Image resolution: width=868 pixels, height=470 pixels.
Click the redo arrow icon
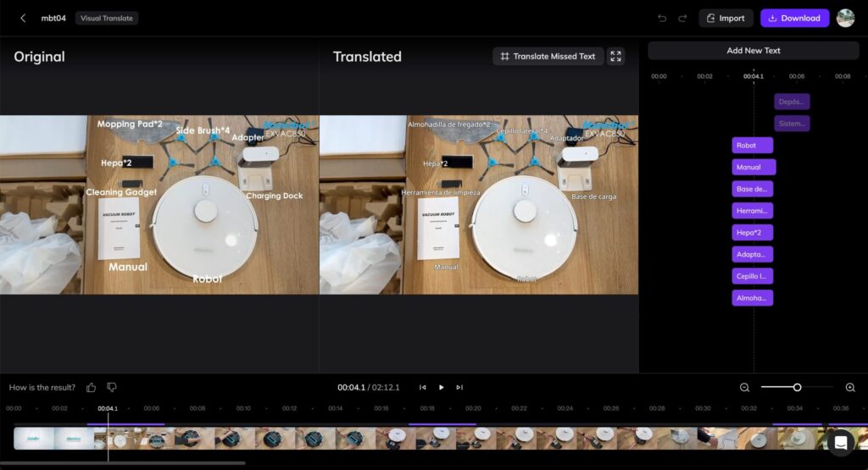[682, 19]
